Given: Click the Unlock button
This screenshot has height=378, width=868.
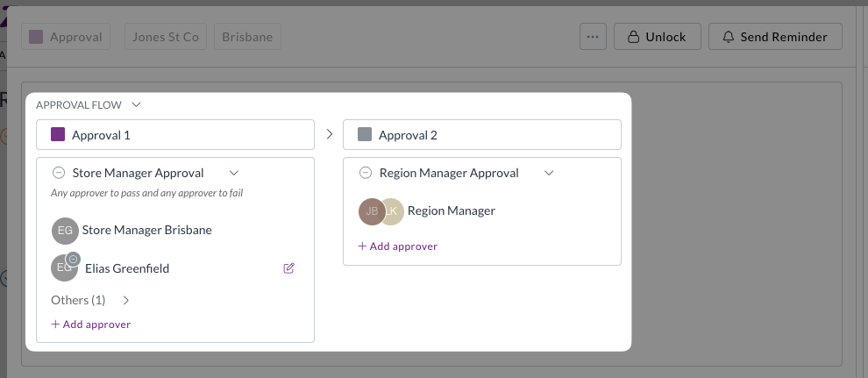Looking at the screenshot, I should tap(657, 37).
